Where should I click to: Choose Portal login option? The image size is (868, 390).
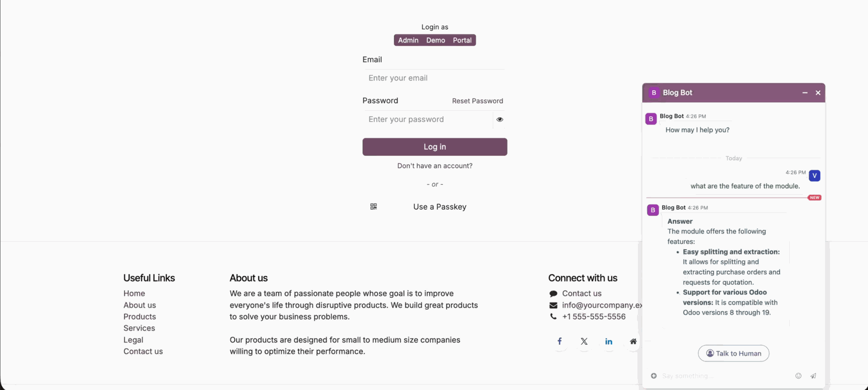point(462,40)
